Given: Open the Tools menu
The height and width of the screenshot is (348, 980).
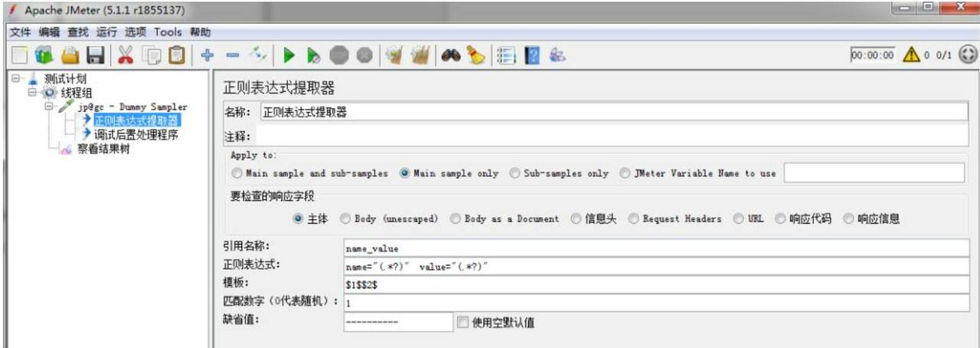Looking at the screenshot, I should click(x=168, y=32).
